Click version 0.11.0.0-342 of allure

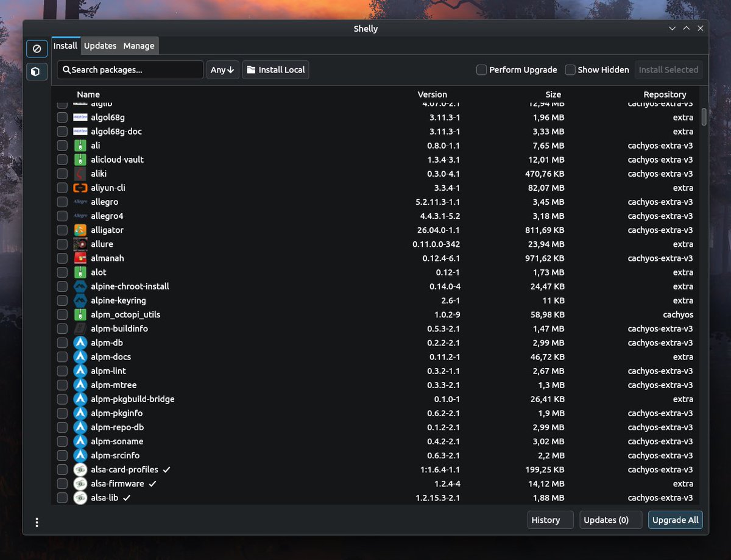click(436, 244)
